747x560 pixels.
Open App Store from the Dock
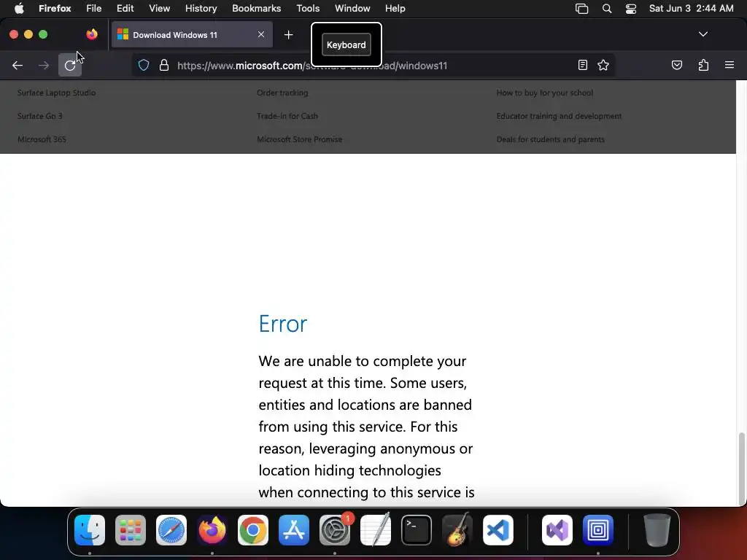click(x=294, y=530)
